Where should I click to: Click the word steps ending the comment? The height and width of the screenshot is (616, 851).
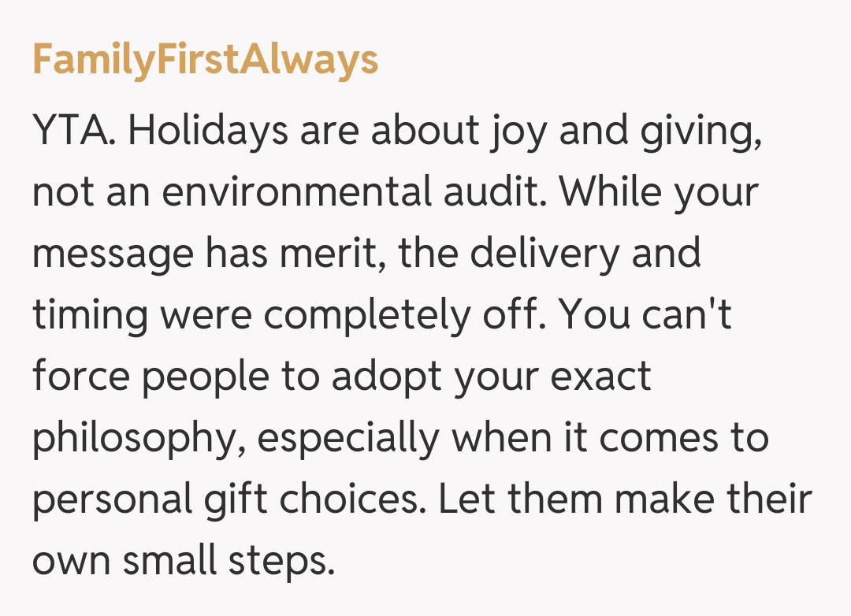[277, 562]
